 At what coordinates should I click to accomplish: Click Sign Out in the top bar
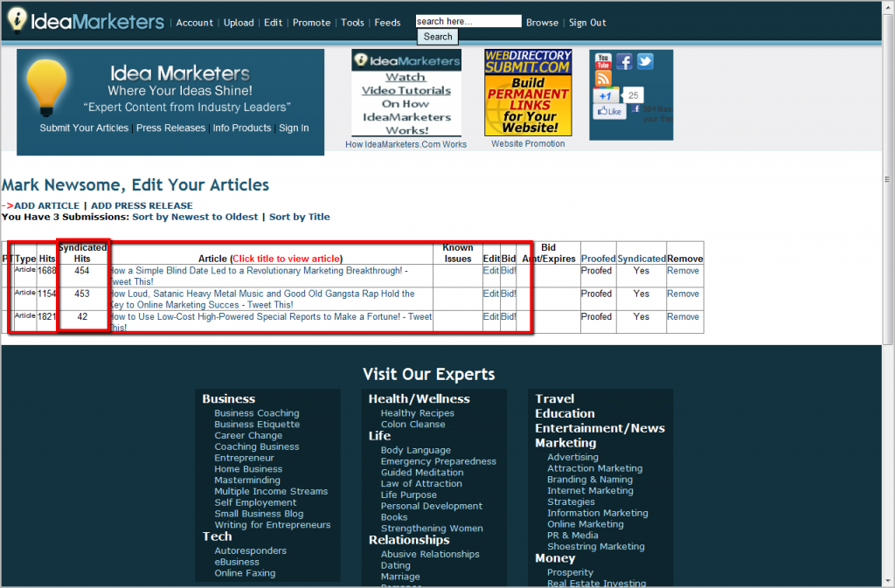586,23
